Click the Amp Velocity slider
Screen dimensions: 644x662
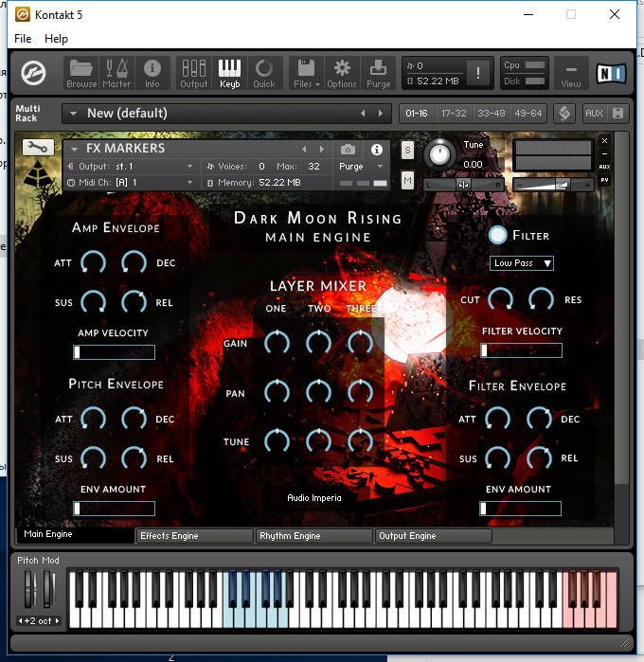114,352
